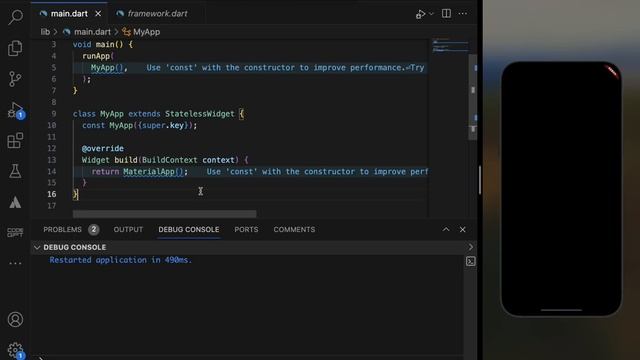This screenshot has height=360, width=640.
Task: Click the debug banner on the phone simulator
Action: (x=612, y=72)
